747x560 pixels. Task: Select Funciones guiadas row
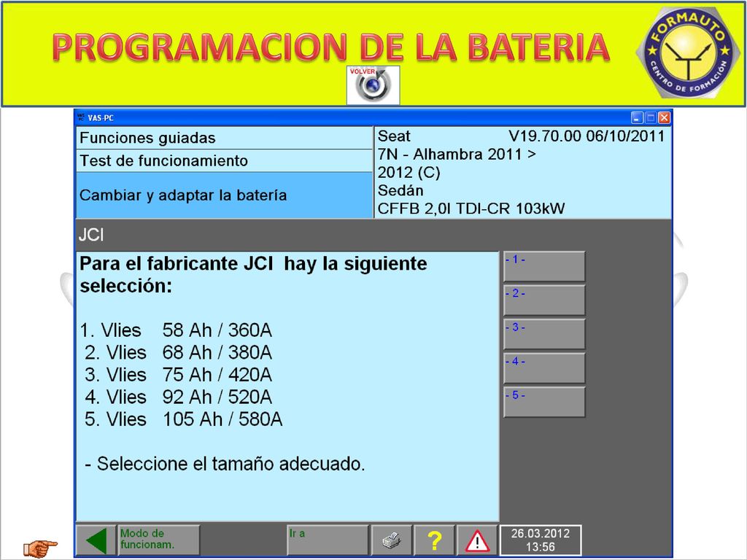[224, 138]
